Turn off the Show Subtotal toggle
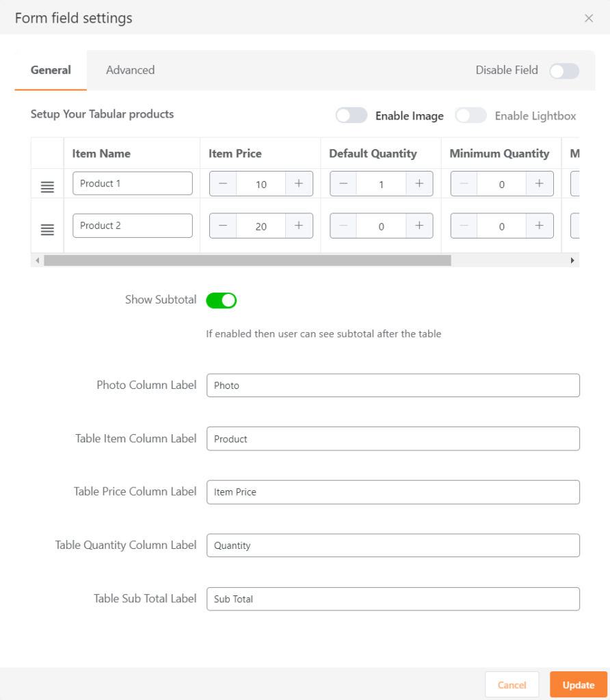 click(221, 300)
